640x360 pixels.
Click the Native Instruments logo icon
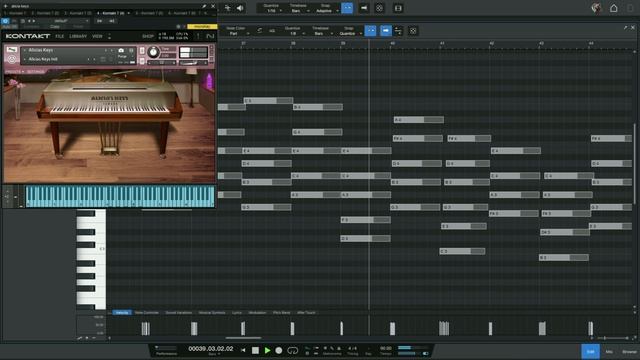point(210,36)
